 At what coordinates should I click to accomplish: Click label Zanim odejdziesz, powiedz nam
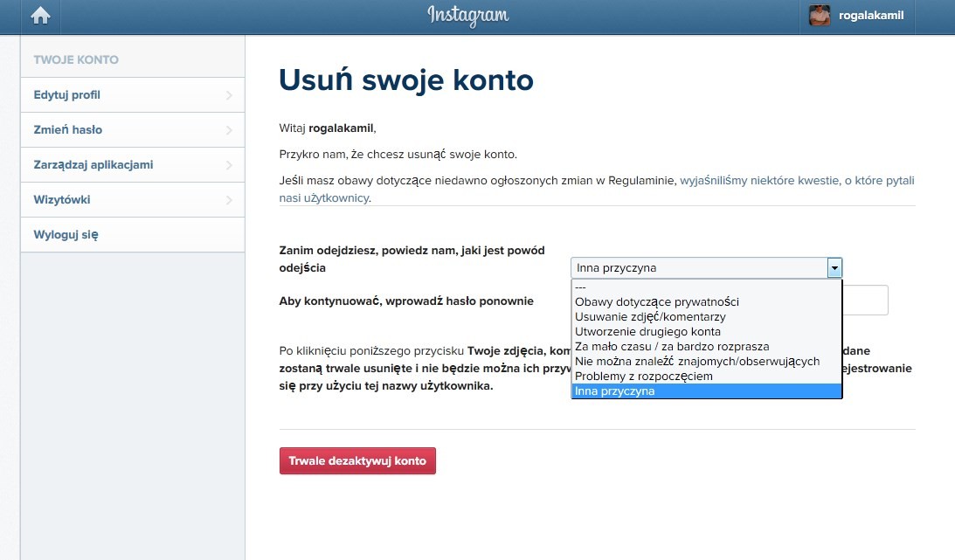(x=412, y=259)
